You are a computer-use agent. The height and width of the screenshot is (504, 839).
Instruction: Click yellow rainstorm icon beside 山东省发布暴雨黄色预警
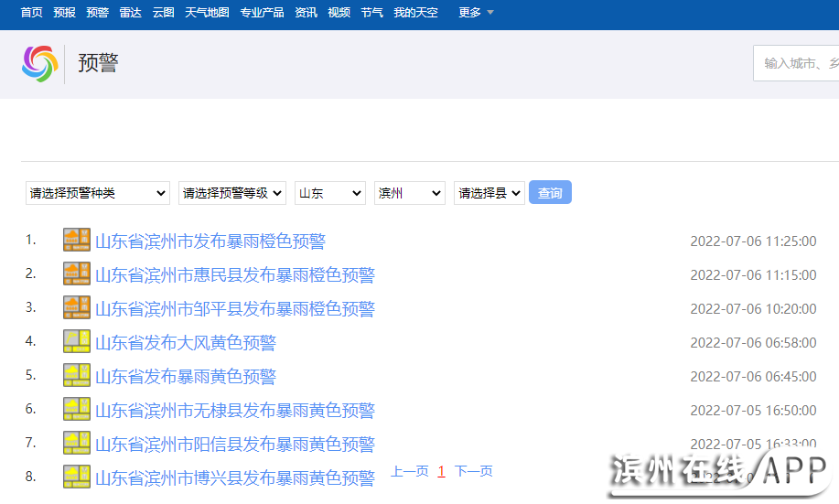pos(77,376)
